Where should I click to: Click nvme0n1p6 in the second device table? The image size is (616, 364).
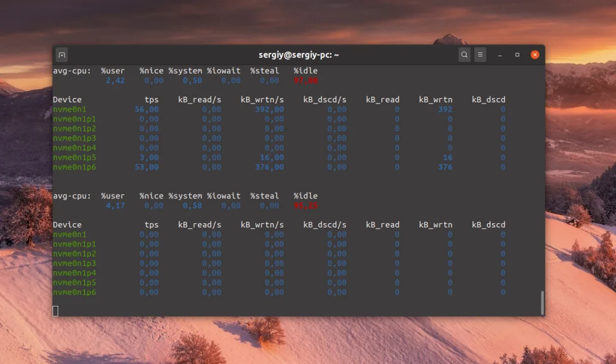[74, 292]
